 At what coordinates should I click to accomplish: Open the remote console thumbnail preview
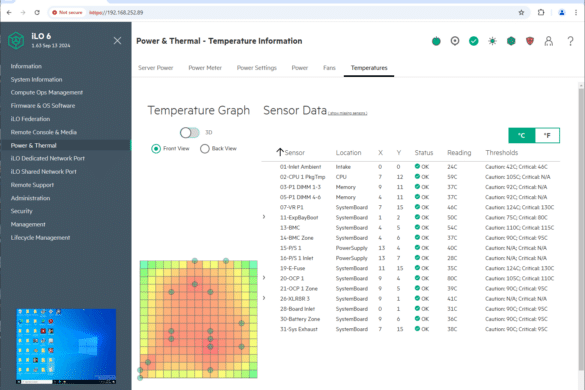click(x=66, y=346)
